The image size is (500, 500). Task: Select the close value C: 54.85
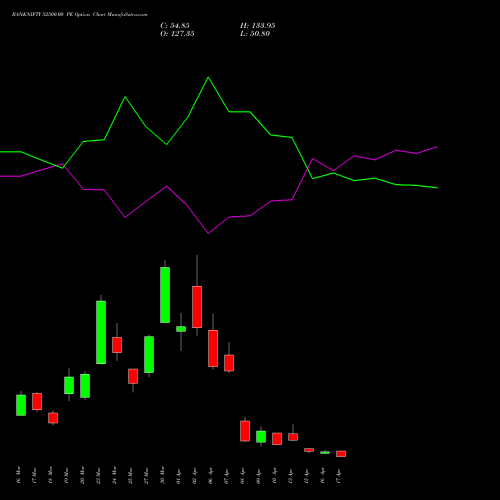(x=175, y=26)
